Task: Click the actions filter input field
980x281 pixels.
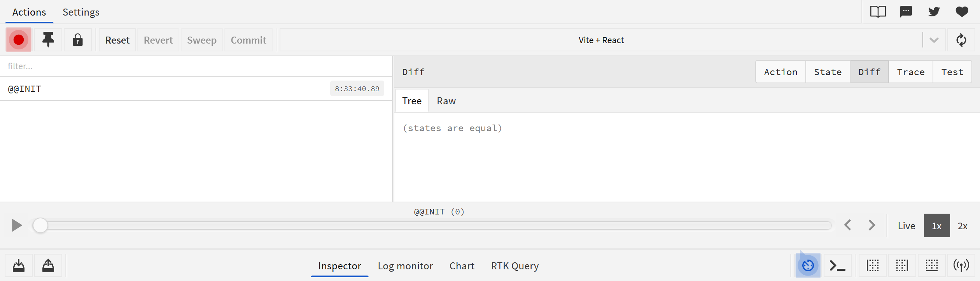Action: click(x=194, y=66)
